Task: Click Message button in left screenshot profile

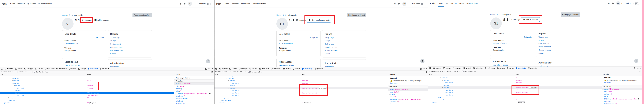Action: (x=87, y=20)
